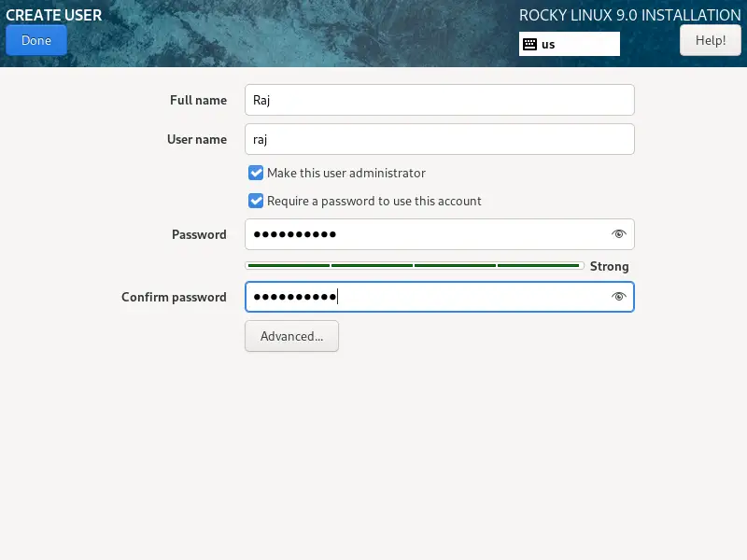The image size is (747, 560).
Task: Click the Password label
Action: (199, 234)
